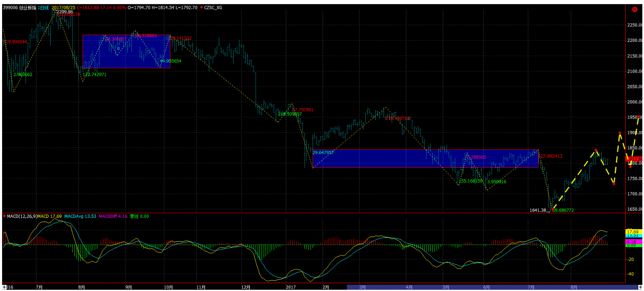
Task: Select the CZSC_XG indicator name
Action: point(214,8)
